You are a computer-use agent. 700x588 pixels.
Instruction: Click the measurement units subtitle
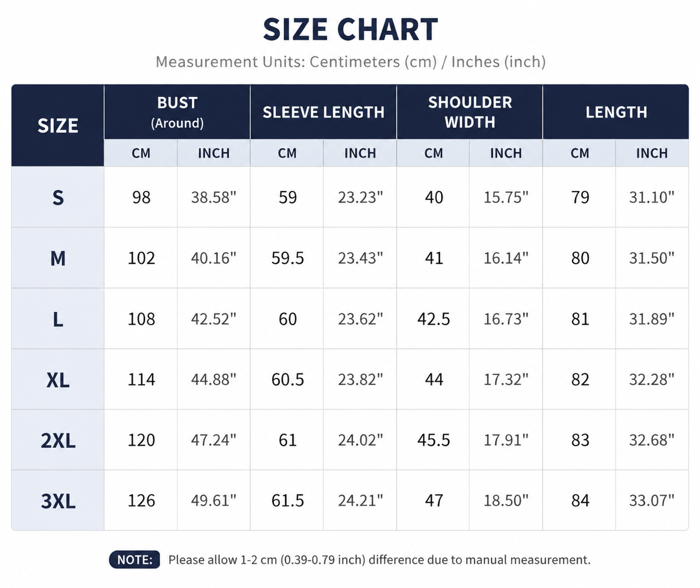(x=351, y=62)
